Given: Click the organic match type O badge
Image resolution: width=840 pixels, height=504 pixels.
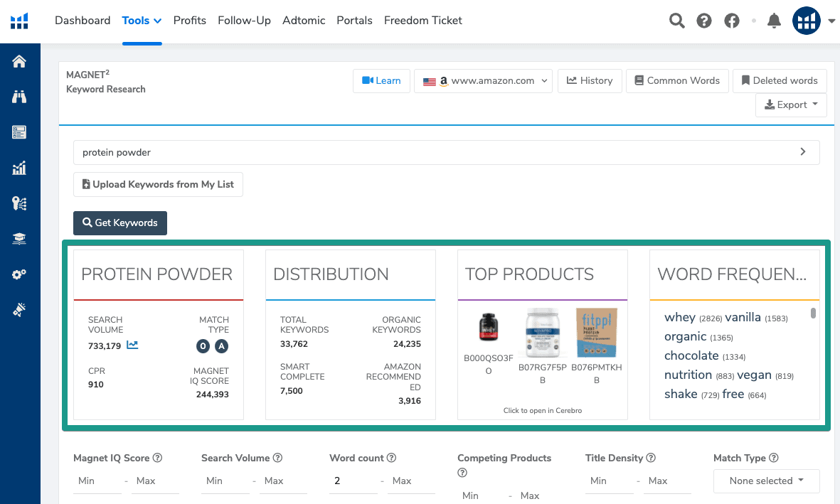Looking at the screenshot, I should (x=203, y=346).
